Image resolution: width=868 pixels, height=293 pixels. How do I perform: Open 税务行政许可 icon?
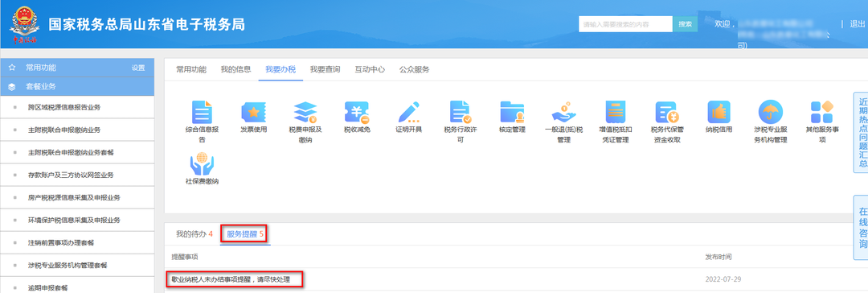[x=461, y=112]
